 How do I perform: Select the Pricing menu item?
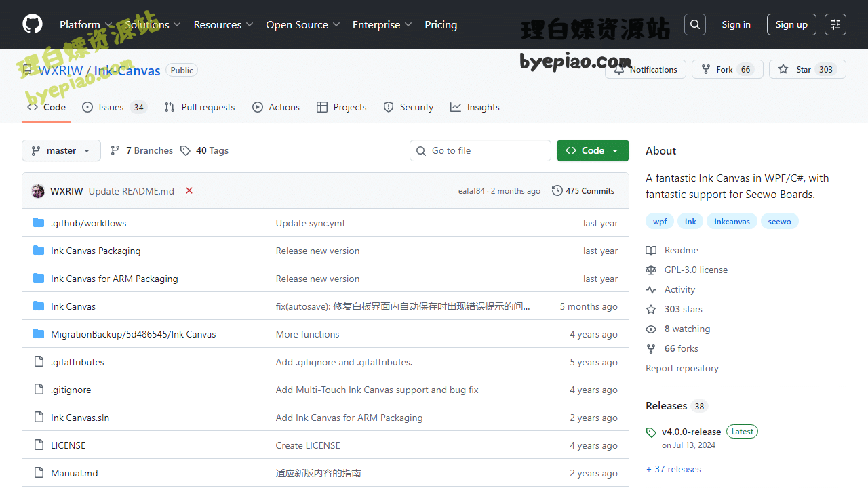441,24
